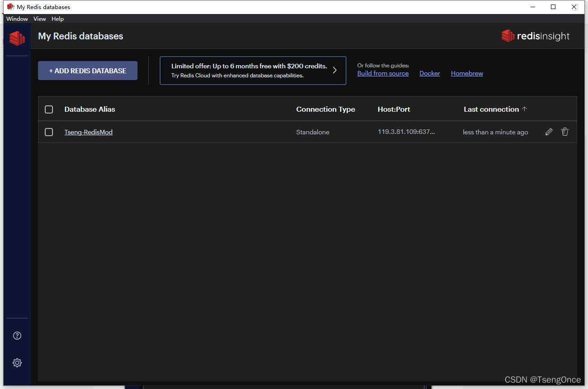Open the Settings gear icon
Viewport: 588px width, 389px height.
pos(17,362)
